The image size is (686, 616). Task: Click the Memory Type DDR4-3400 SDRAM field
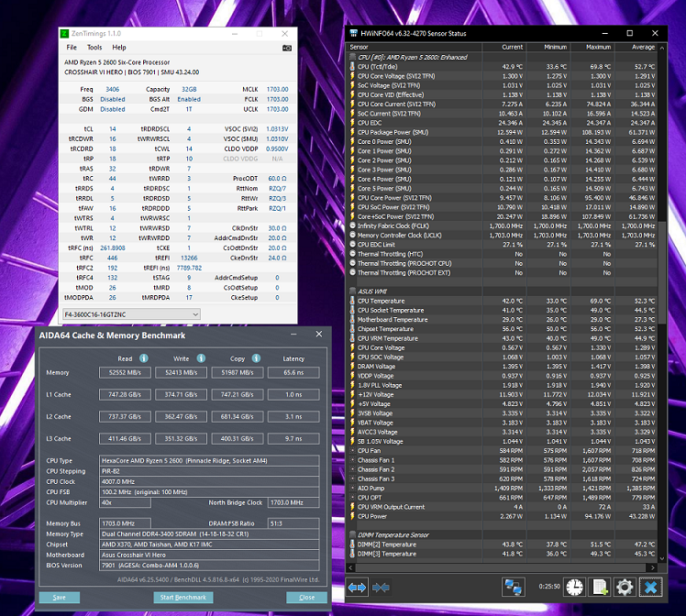tap(210, 533)
